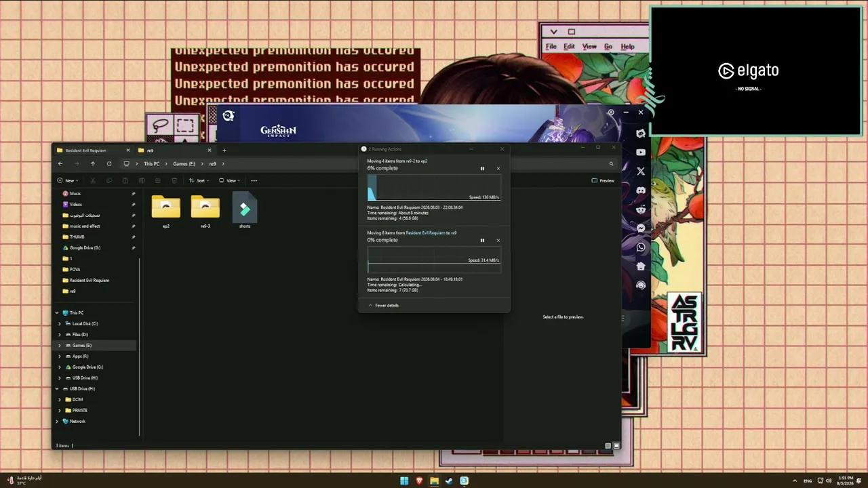868x488 pixels.
Task: Pause the re9-2 to ep2 move
Action: coord(482,169)
